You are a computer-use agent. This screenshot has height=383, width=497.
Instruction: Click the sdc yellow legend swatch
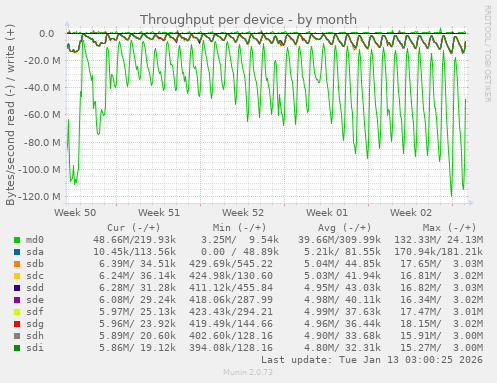(x=17, y=276)
